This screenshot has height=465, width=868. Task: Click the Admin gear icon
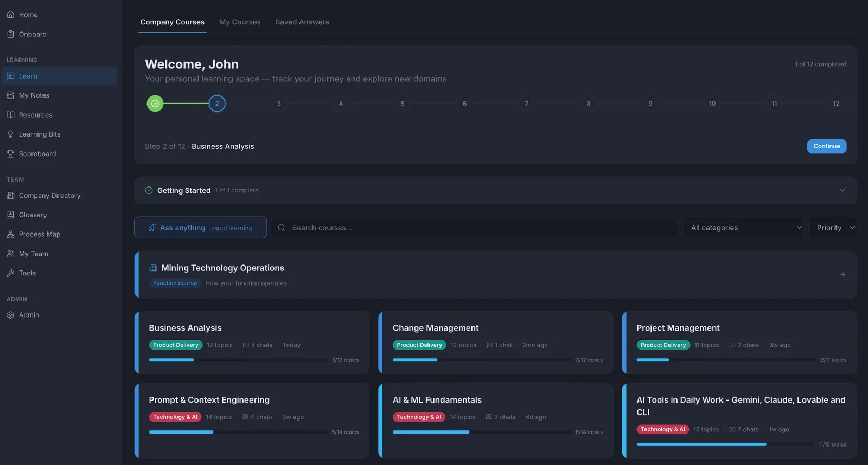pyautogui.click(x=10, y=315)
